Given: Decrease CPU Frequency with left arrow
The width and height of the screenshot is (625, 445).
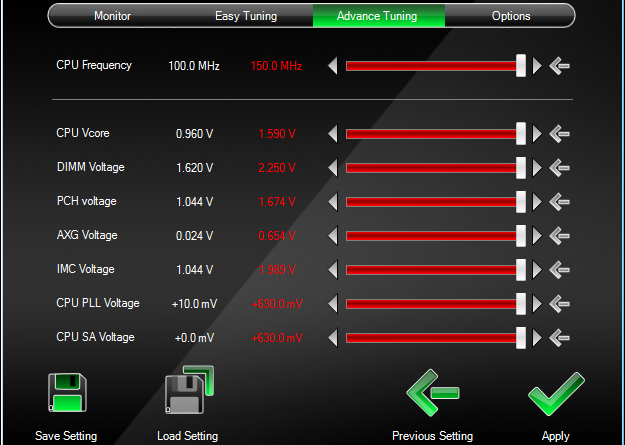Looking at the screenshot, I should 333,66.
